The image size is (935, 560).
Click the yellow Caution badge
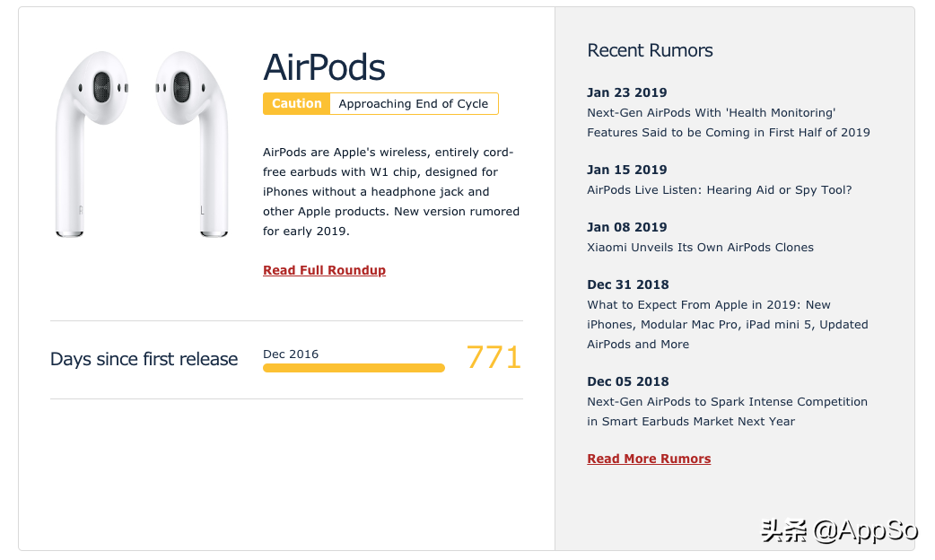tap(296, 104)
